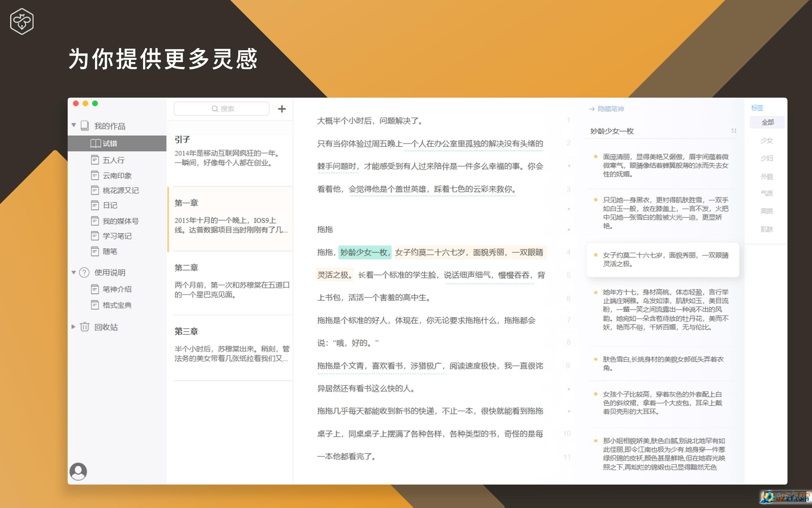812x508 pixels.
Task: Click the plus icon to add chapter
Action: [282, 109]
